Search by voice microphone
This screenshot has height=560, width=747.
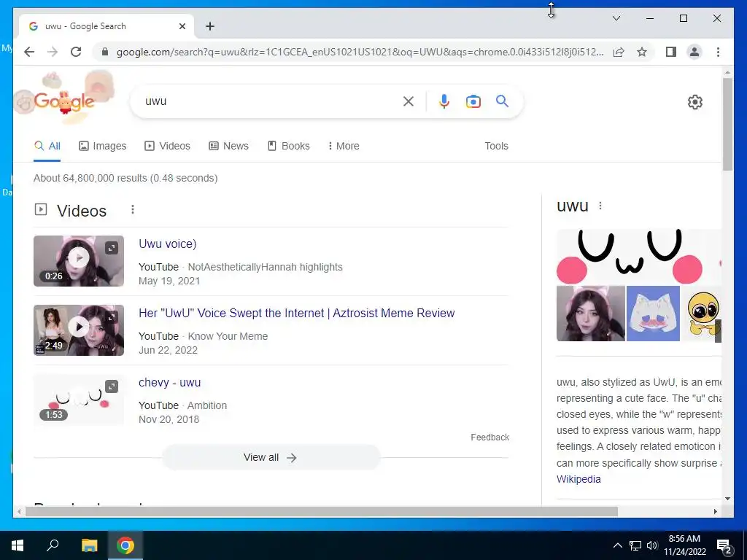444,101
